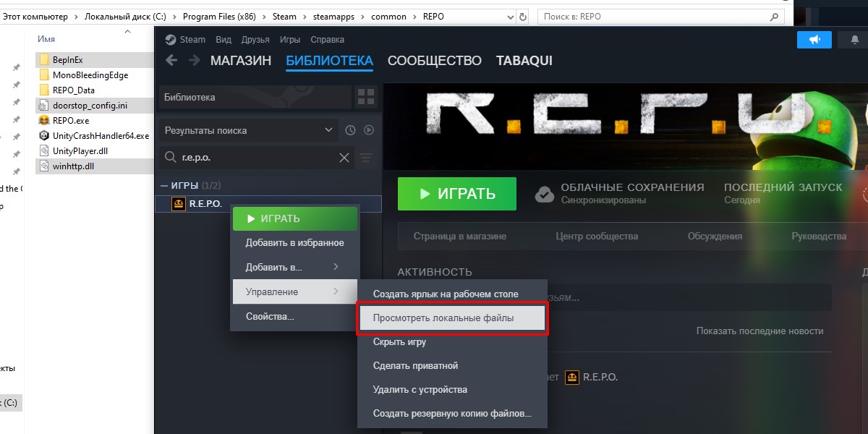
Task: Choose ИГРАТЬ in the context menu
Action: pyautogui.click(x=295, y=218)
